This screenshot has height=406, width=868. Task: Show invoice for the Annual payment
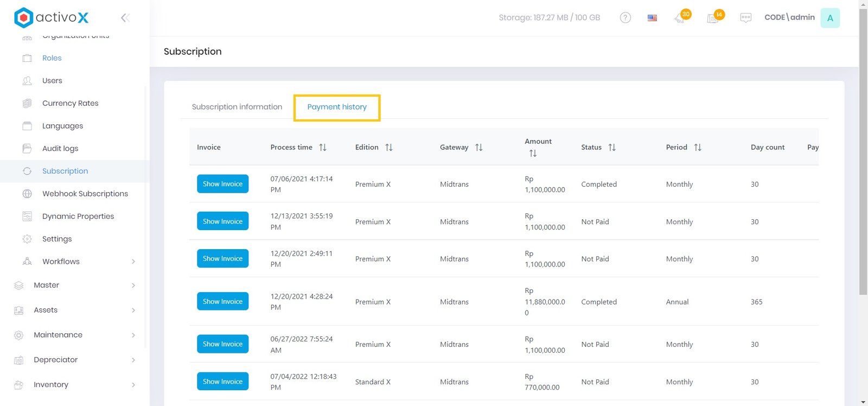pos(222,301)
